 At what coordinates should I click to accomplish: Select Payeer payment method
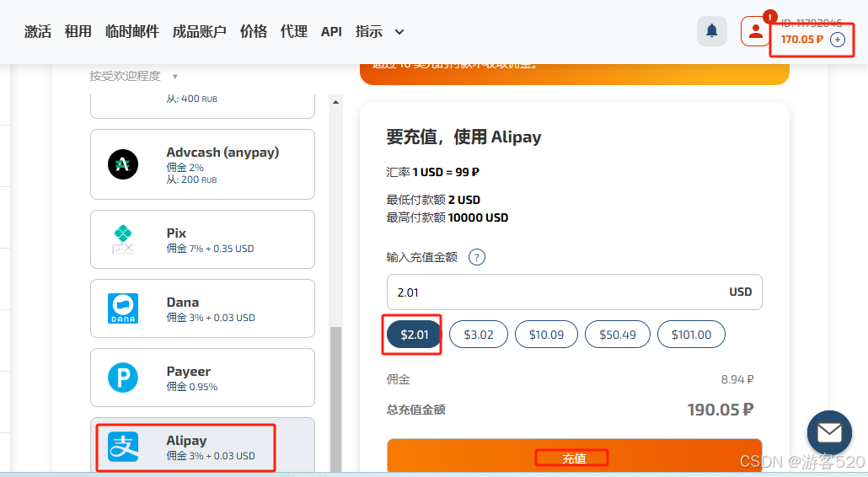(202, 378)
